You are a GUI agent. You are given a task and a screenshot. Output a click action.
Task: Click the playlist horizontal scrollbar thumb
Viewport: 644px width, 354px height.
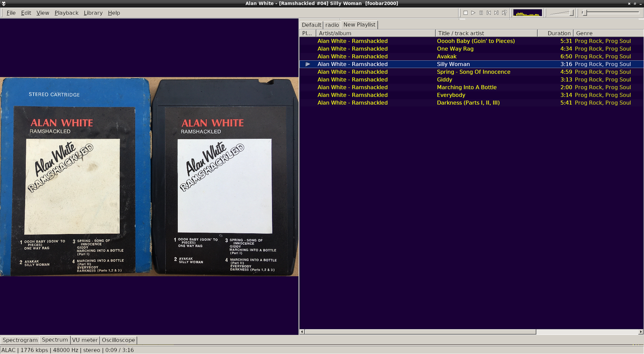(421, 332)
